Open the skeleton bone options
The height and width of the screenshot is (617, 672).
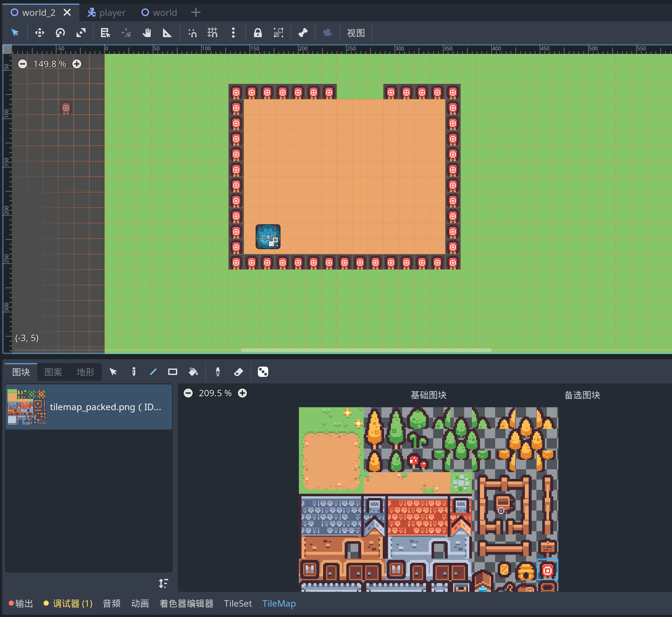tap(303, 33)
